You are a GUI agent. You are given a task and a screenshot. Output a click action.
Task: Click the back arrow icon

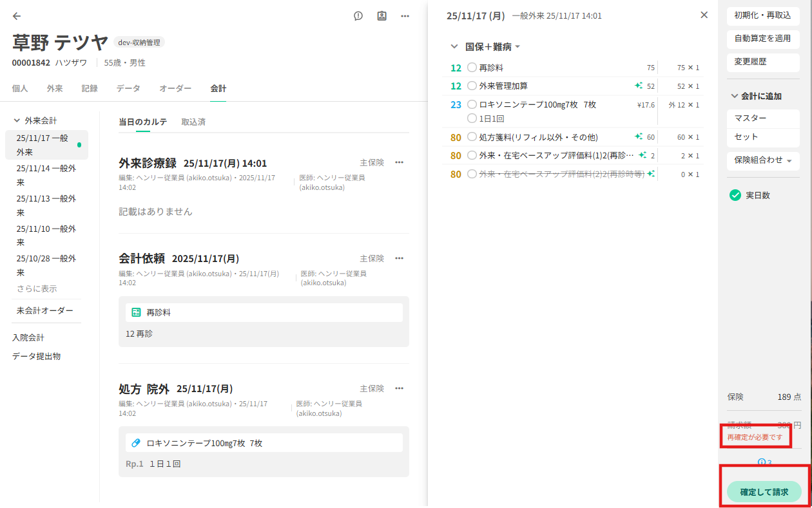point(17,16)
